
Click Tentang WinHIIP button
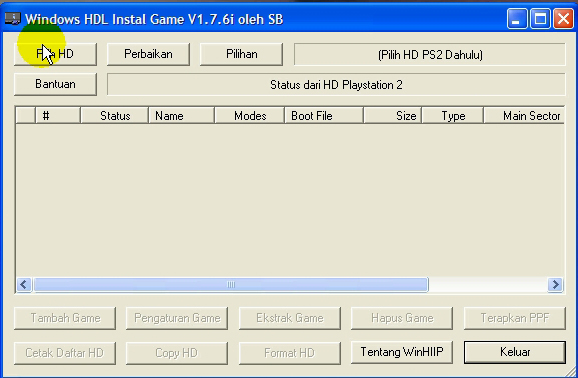[402, 352]
